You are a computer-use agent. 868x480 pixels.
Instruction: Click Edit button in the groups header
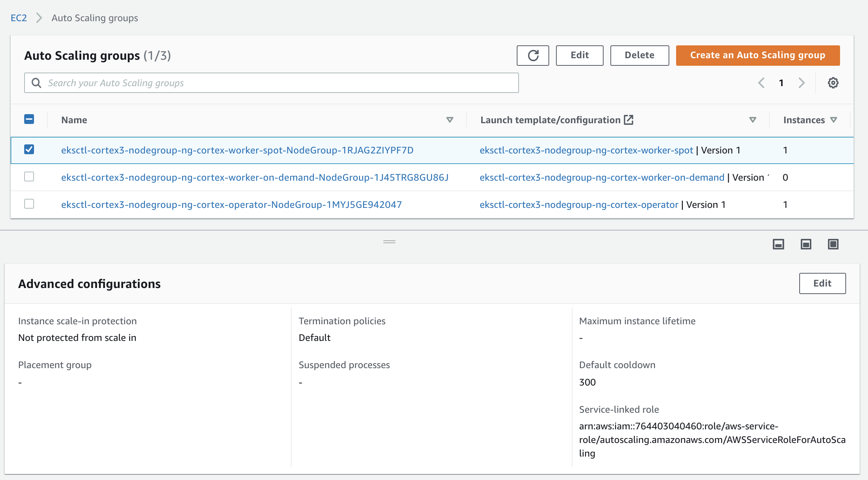pos(579,56)
